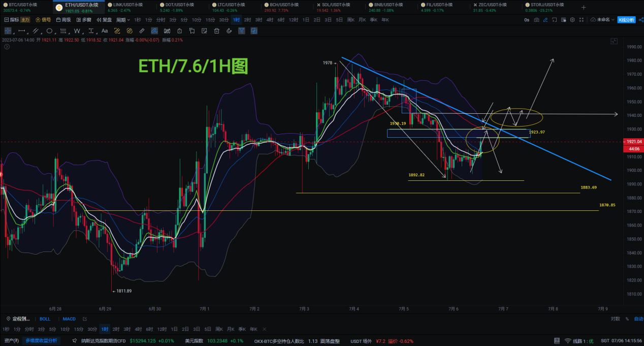
Task: Open the indicator pop-out icon beside MACD
Action: (85, 319)
